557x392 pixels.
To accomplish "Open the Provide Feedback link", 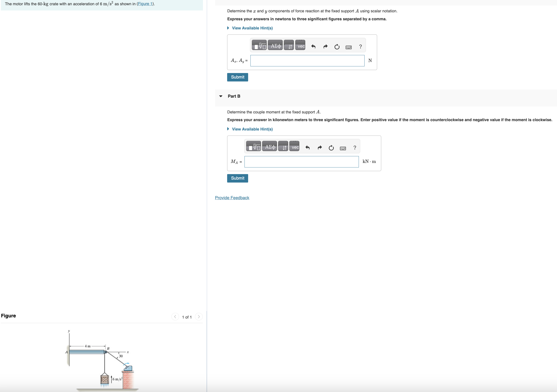I will [232, 198].
